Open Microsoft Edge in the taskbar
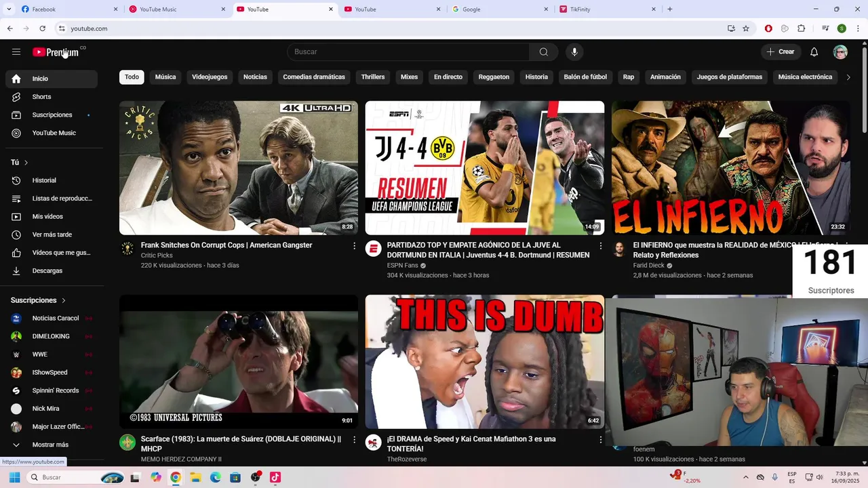 point(216,477)
